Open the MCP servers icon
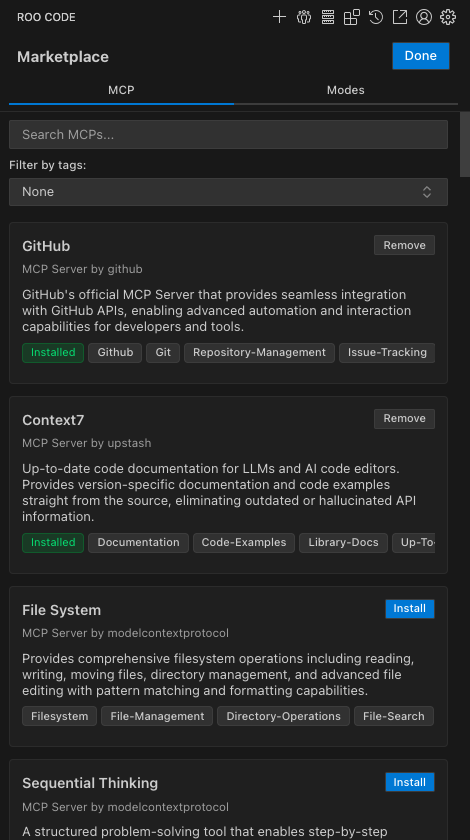Screen dimensions: 470x840 [328, 17]
